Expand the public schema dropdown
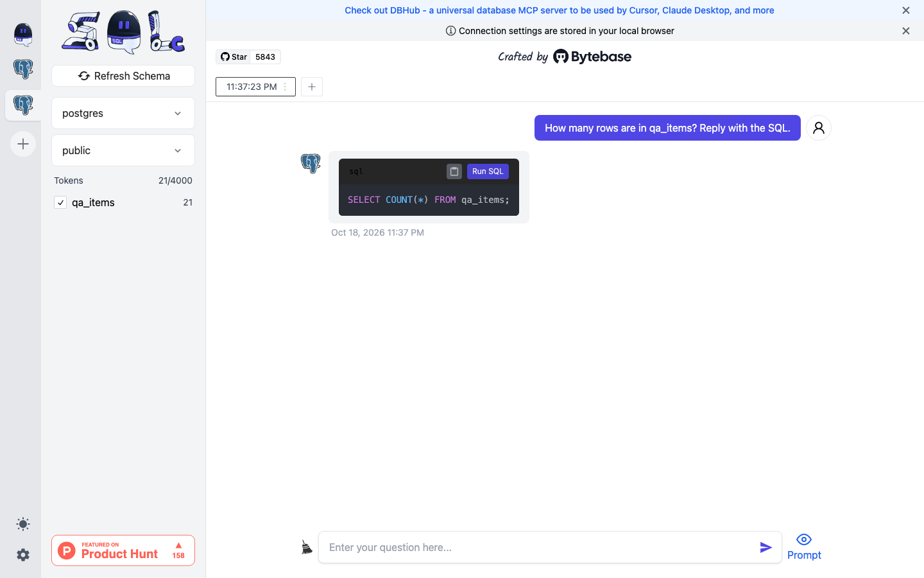Viewport: 924px width, 578px height. [123, 150]
